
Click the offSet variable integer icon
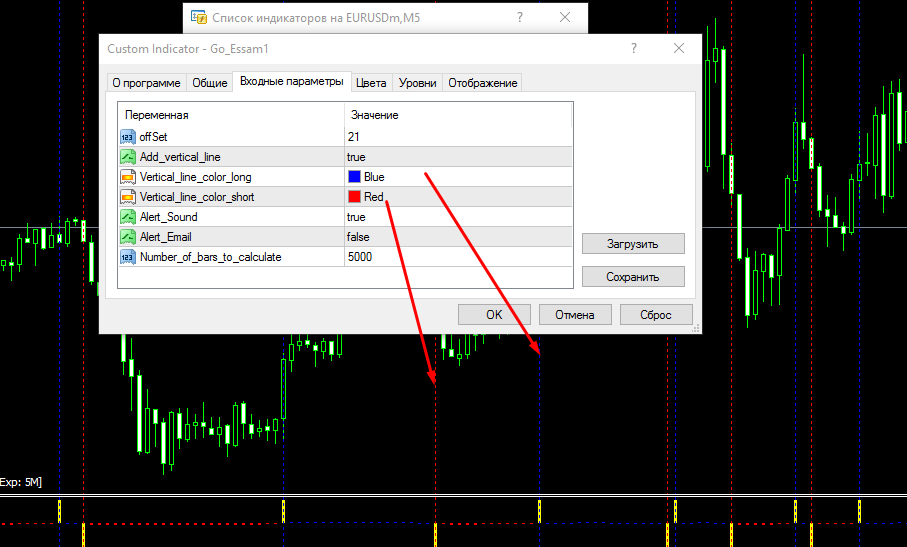[127, 137]
